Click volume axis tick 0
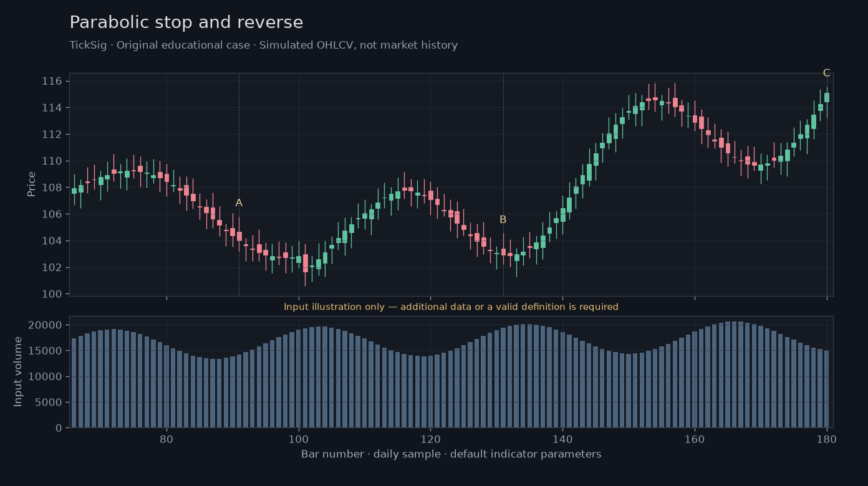 pos(59,428)
